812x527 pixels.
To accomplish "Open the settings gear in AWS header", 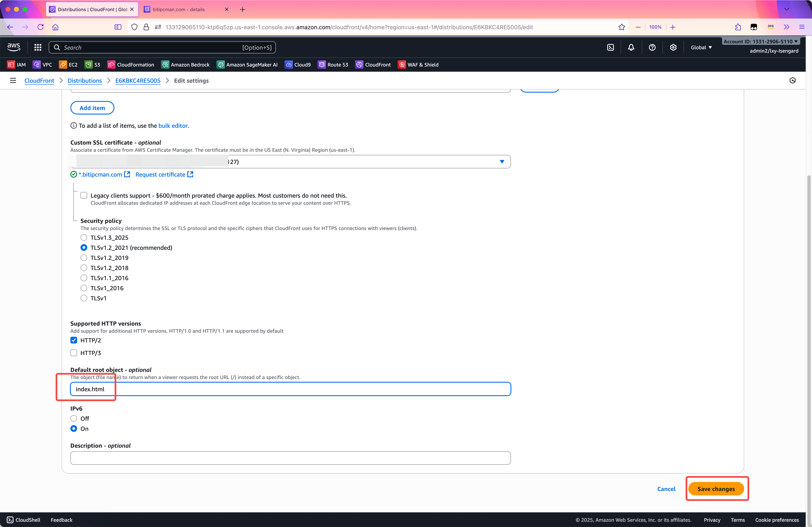I will tap(673, 47).
